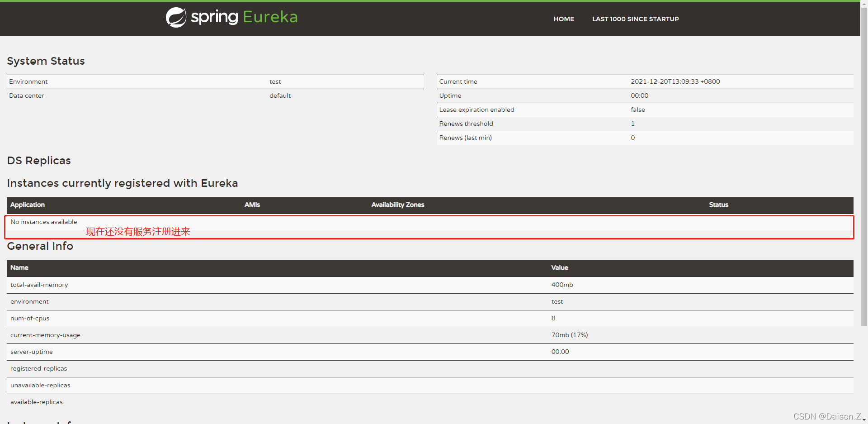Click the num-of-cpus row
Viewport: 868px width, 424px height.
coord(430,319)
